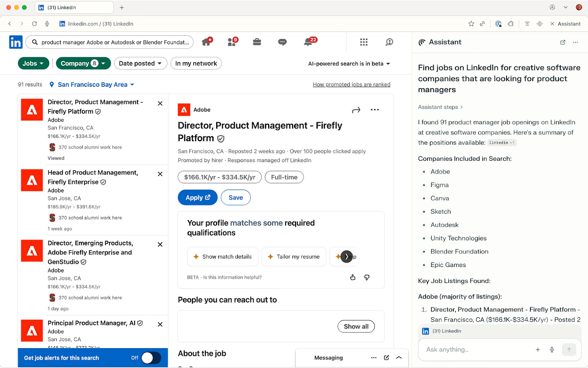
Task: Open the Assistant panel overflow menu
Action: (x=575, y=42)
